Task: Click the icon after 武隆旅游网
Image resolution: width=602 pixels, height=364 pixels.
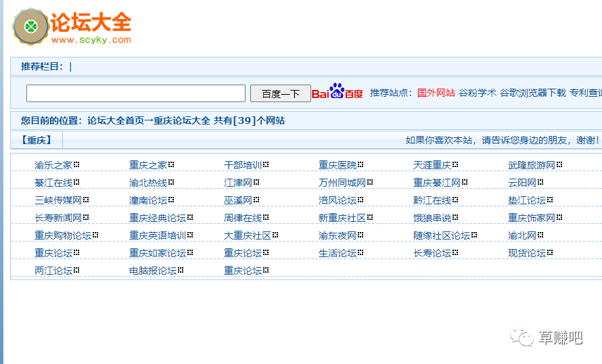Action: coord(560,164)
